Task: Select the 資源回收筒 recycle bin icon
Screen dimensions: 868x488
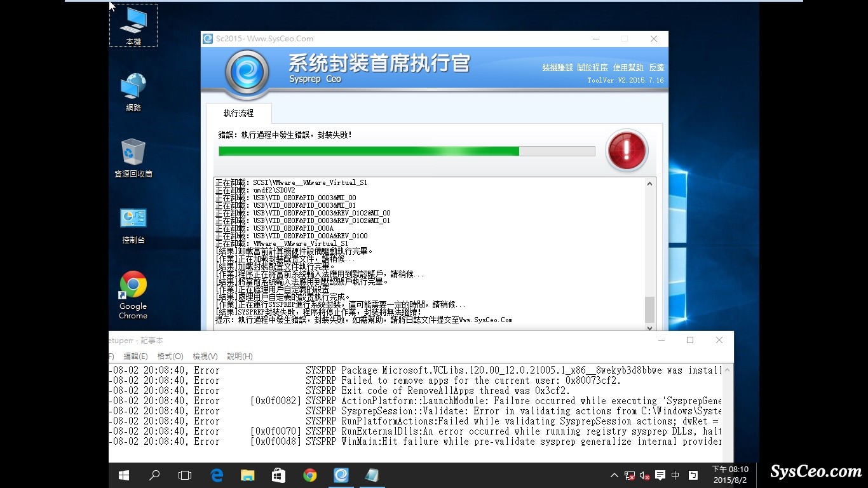Action: (133, 158)
